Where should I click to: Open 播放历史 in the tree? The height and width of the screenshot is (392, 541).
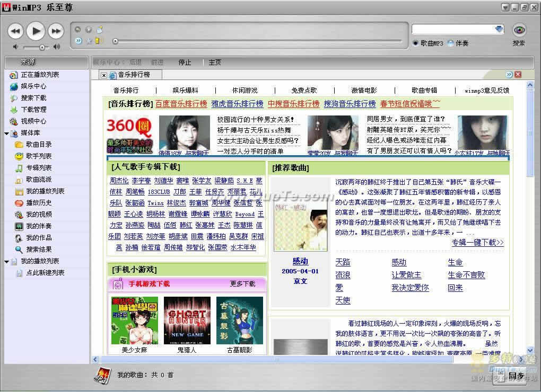click(39, 203)
